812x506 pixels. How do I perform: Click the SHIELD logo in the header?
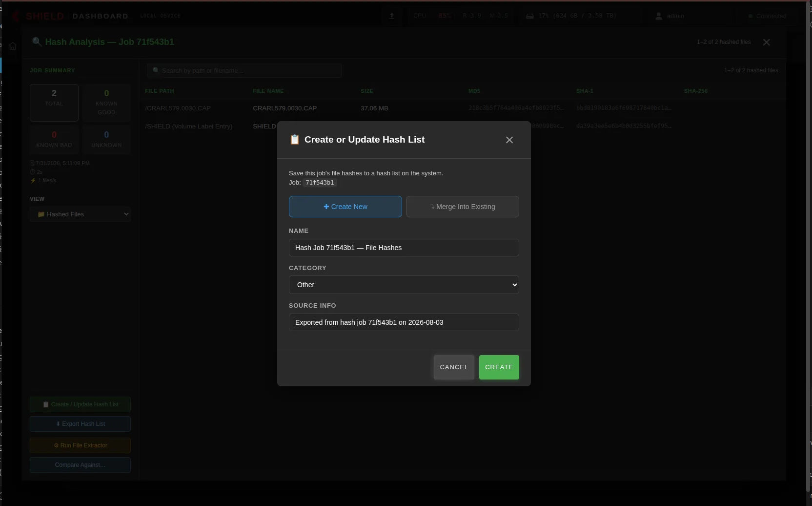click(x=39, y=16)
